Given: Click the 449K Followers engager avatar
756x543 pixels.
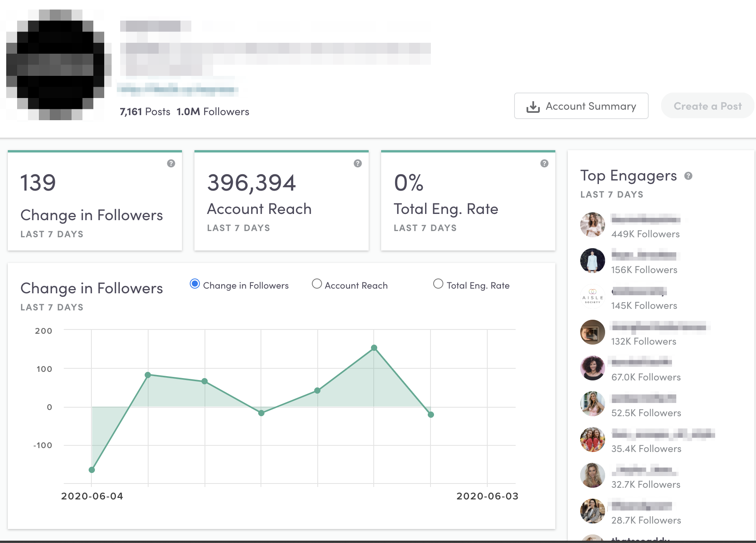Looking at the screenshot, I should [592, 225].
